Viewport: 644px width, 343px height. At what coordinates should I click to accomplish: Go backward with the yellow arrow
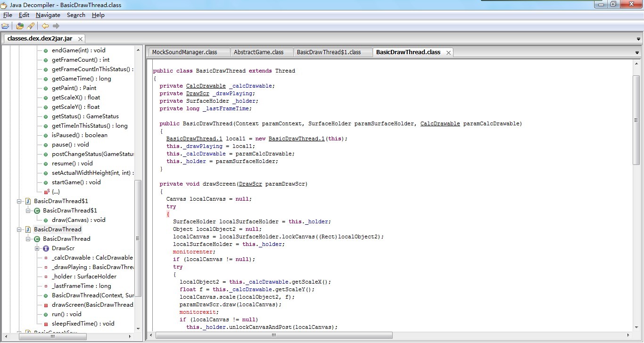point(45,26)
